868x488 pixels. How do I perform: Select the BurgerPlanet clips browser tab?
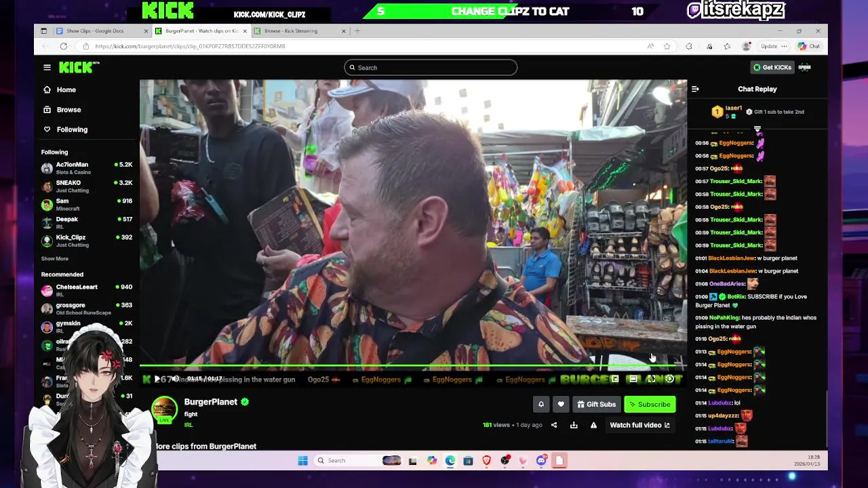pos(200,30)
